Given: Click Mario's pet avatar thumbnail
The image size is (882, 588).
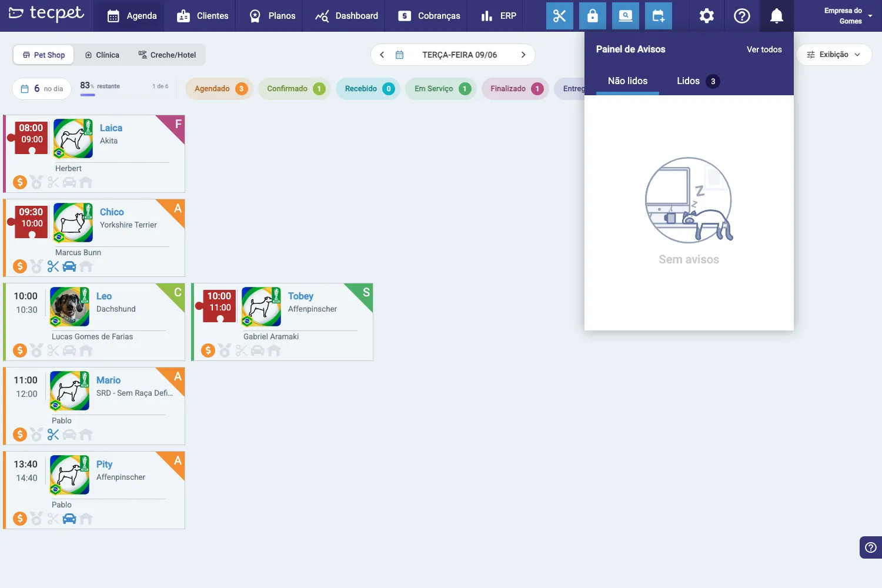Looking at the screenshot, I should point(69,390).
